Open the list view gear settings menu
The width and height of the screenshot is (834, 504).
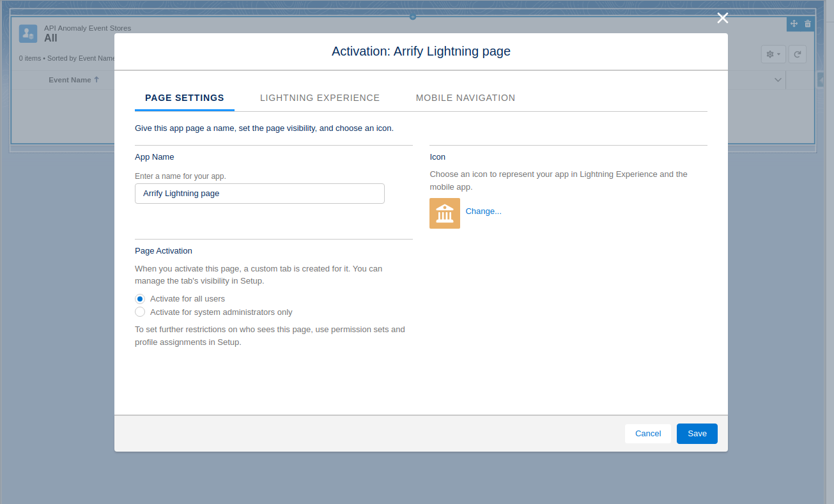point(773,54)
